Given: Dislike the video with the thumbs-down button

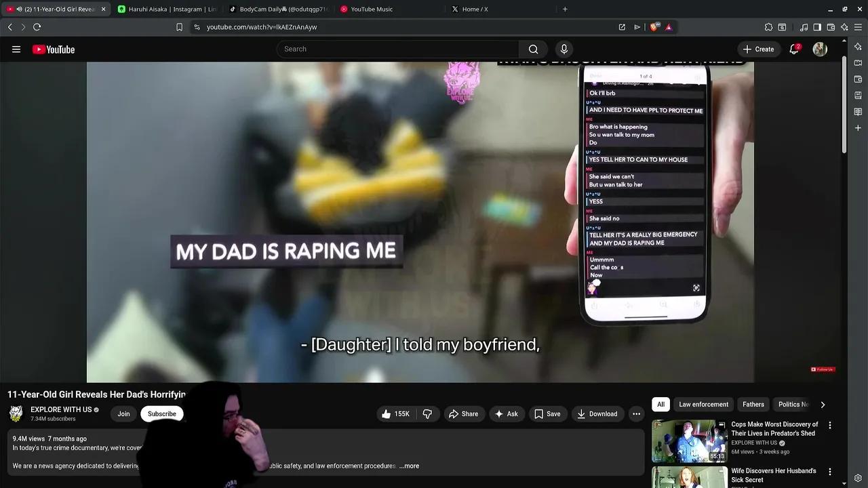Looking at the screenshot, I should [427, 414].
